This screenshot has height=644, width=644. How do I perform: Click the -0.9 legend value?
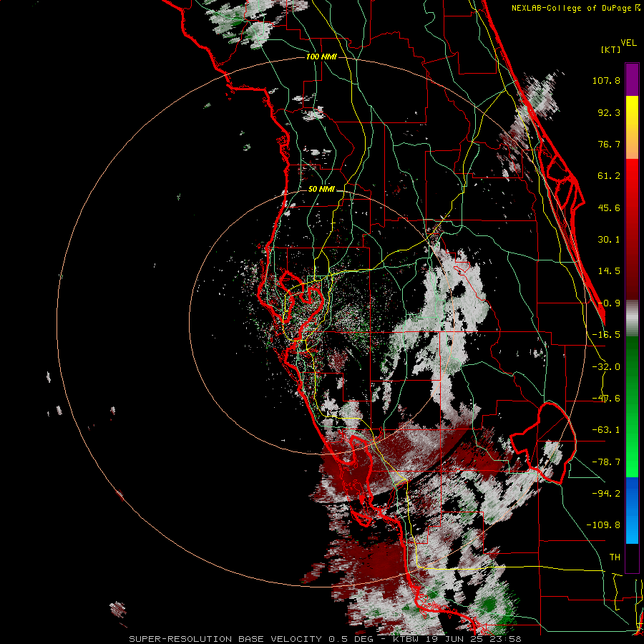tap(609, 303)
